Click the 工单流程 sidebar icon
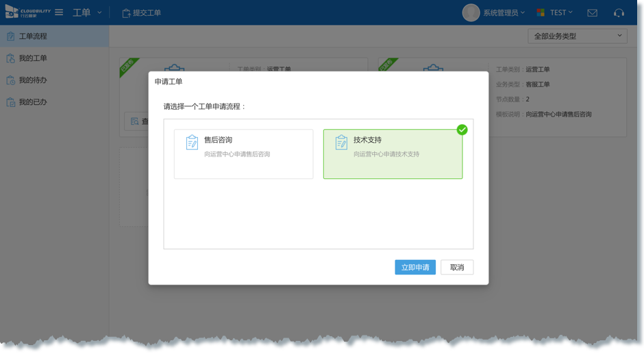The height and width of the screenshot is (354, 644). (x=11, y=36)
